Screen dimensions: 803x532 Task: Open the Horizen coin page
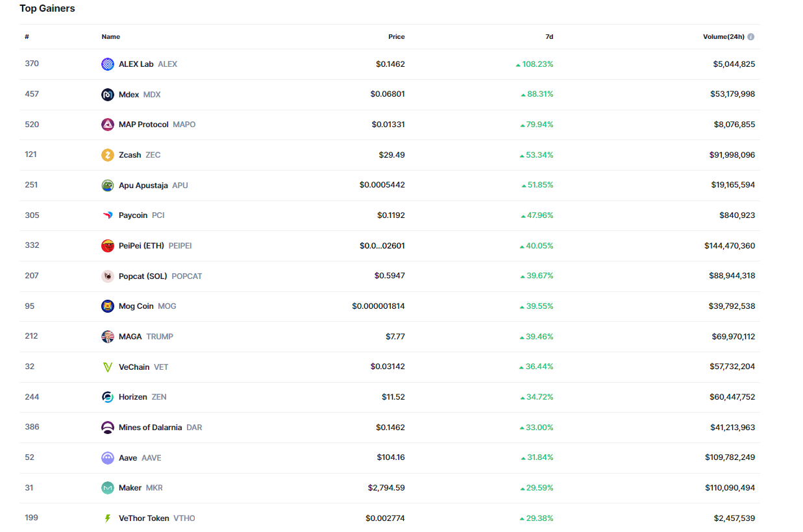click(x=133, y=397)
